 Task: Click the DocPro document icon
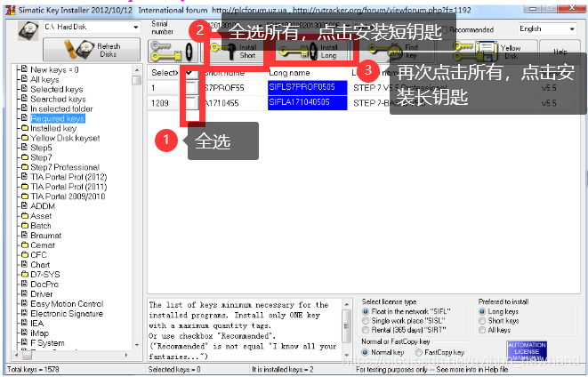[24, 284]
